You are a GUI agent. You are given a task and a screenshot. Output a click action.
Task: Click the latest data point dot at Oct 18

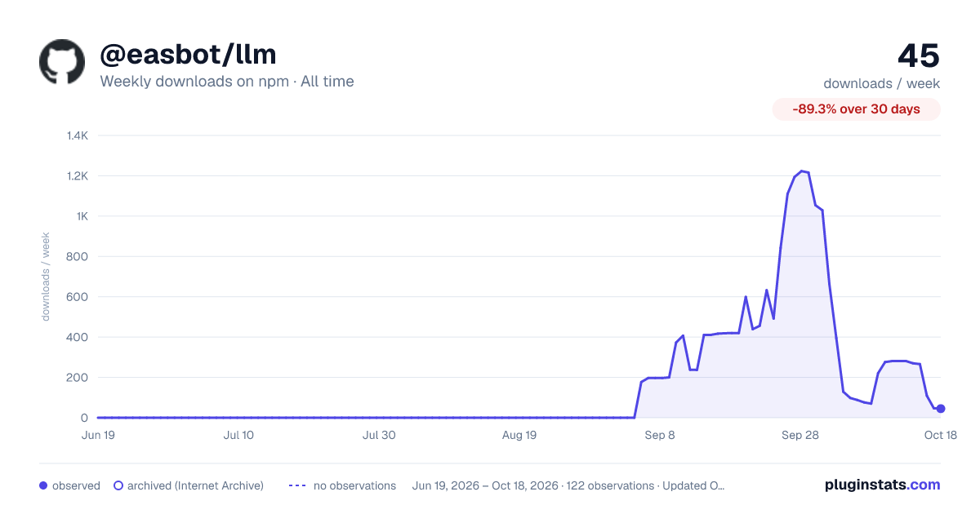(941, 409)
